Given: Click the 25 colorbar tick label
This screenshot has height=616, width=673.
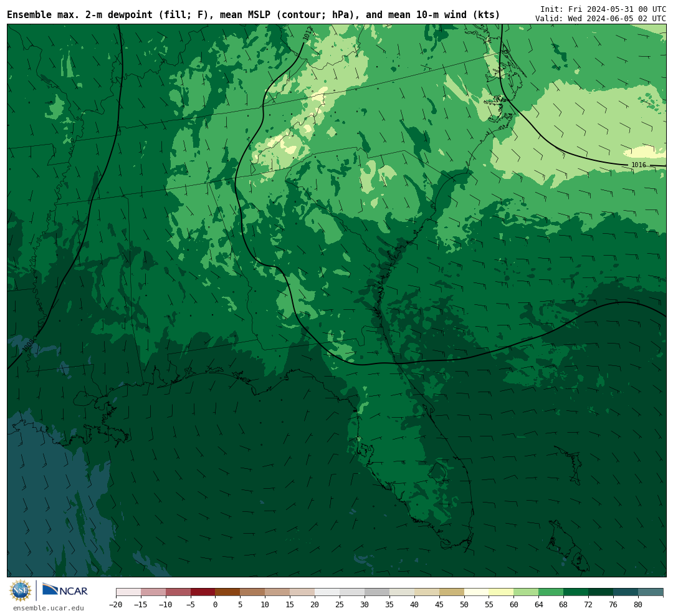Looking at the screenshot, I should (340, 604).
